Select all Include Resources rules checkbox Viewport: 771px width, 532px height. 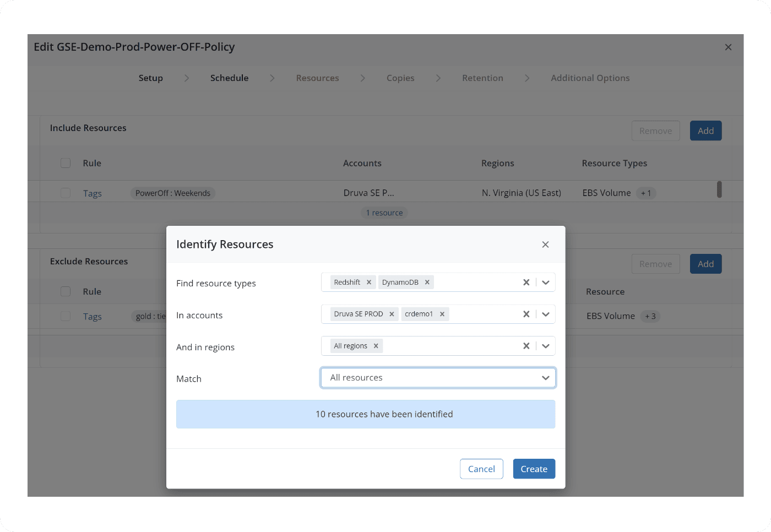click(x=66, y=163)
